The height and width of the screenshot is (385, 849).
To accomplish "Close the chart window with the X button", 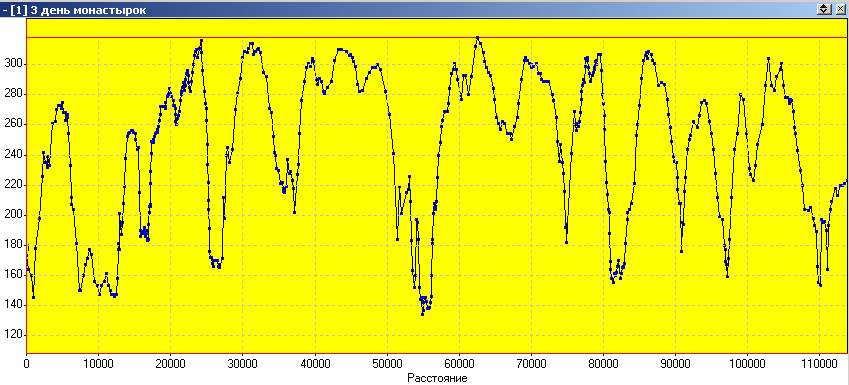I will (839, 9).
